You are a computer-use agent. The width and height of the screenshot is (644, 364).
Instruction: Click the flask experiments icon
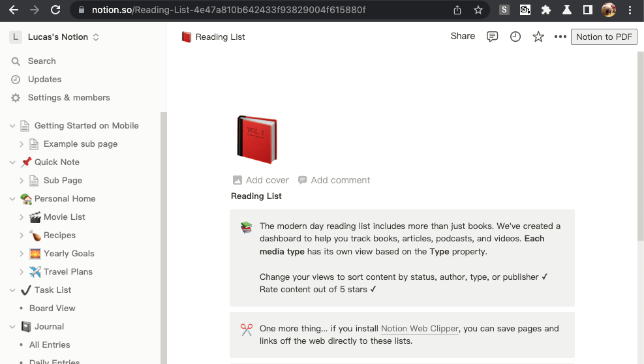tap(567, 10)
